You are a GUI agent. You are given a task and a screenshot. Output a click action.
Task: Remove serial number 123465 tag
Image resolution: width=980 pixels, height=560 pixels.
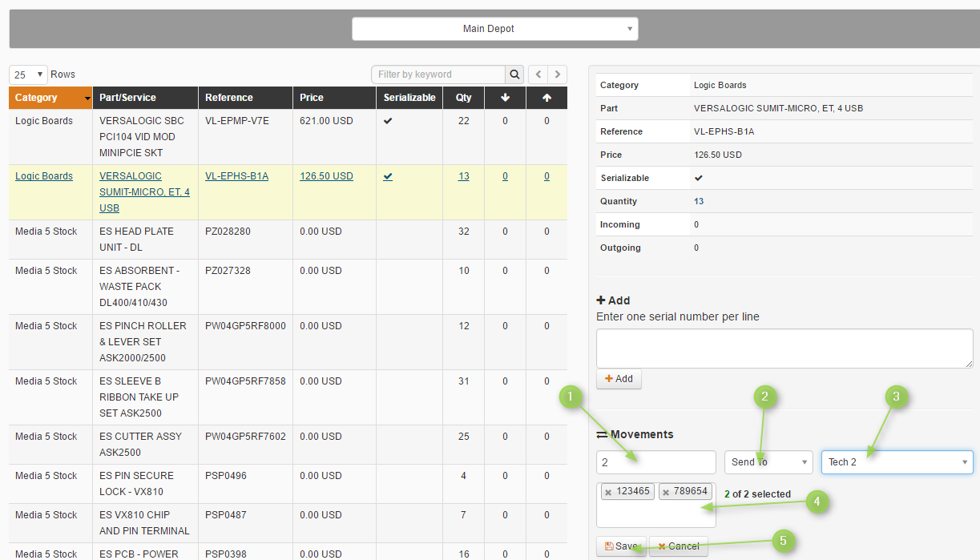click(x=608, y=492)
